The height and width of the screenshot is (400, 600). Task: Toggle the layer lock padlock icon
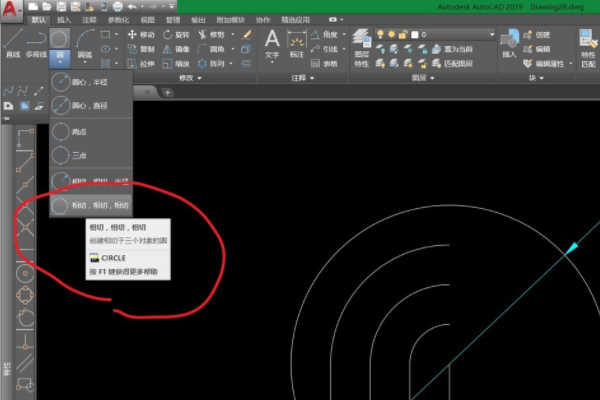click(403, 34)
